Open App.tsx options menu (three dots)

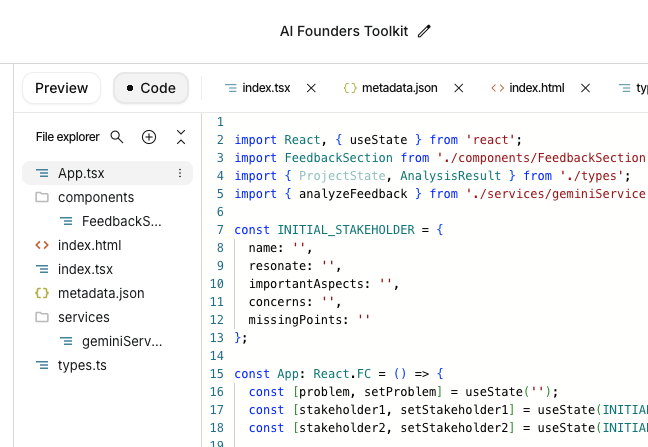pyautogui.click(x=180, y=173)
